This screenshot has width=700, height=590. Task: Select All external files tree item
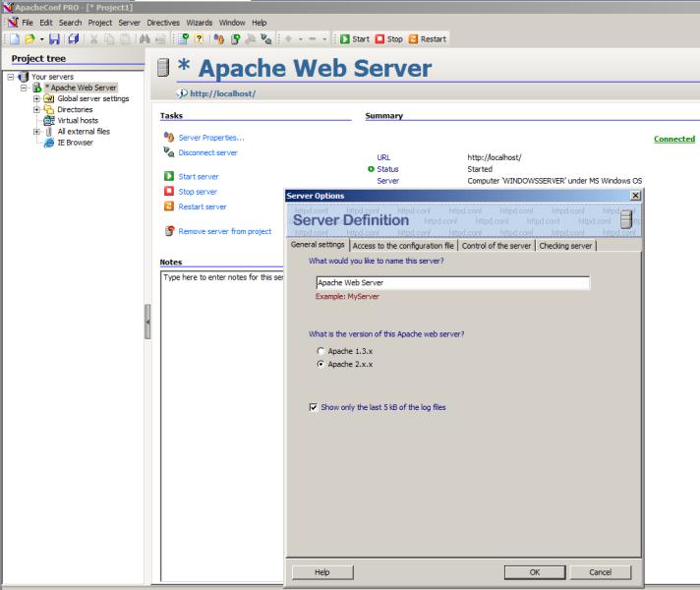[84, 132]
